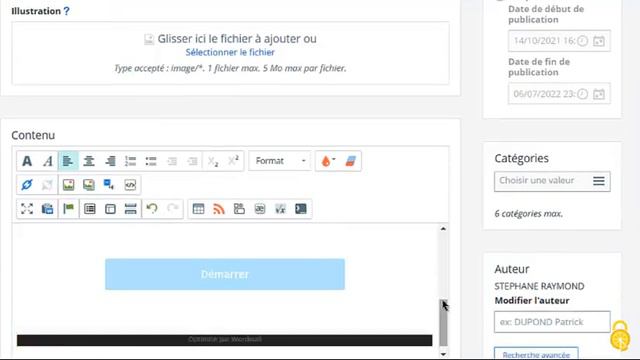
Task: Click the layout frame icon
Action: click(x=110, y=209)
